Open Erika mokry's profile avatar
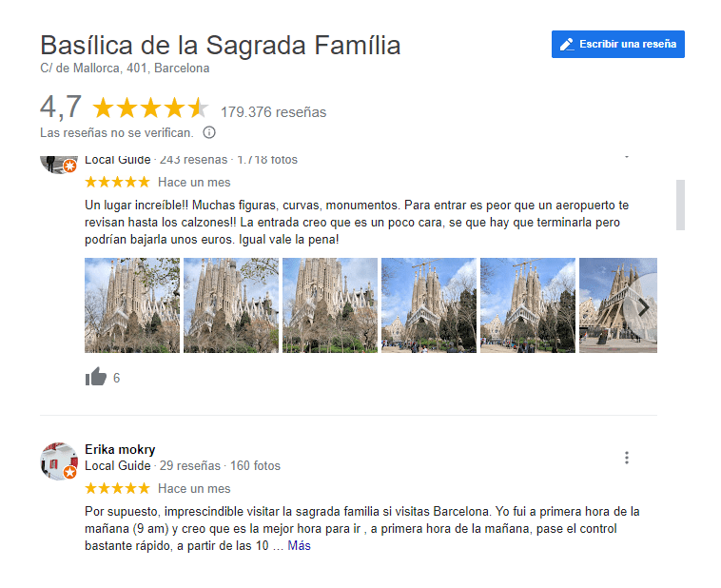721x588 pixels. pyautogui.click(x=59, y=461)
